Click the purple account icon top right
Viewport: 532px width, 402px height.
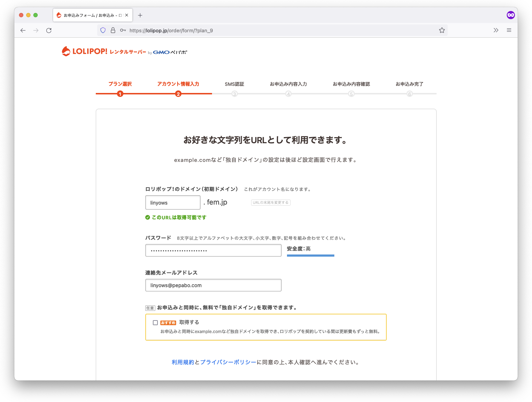[510, 15]
